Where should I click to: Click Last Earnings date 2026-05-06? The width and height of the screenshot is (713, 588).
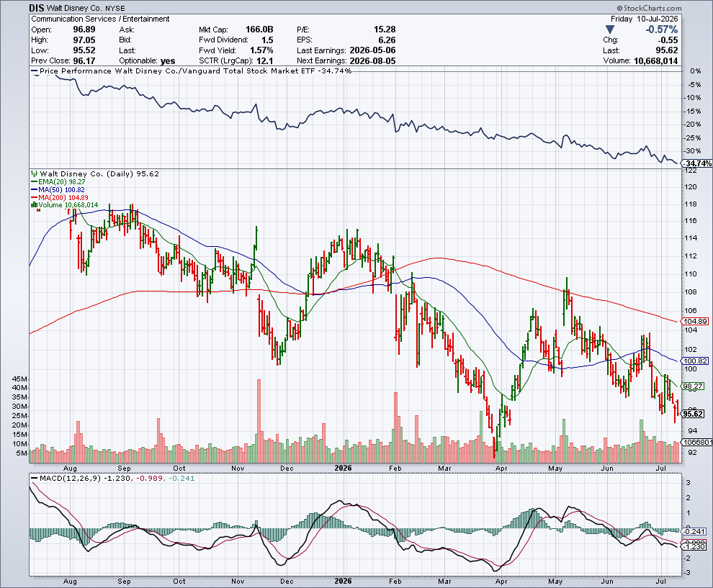[373, 50]
